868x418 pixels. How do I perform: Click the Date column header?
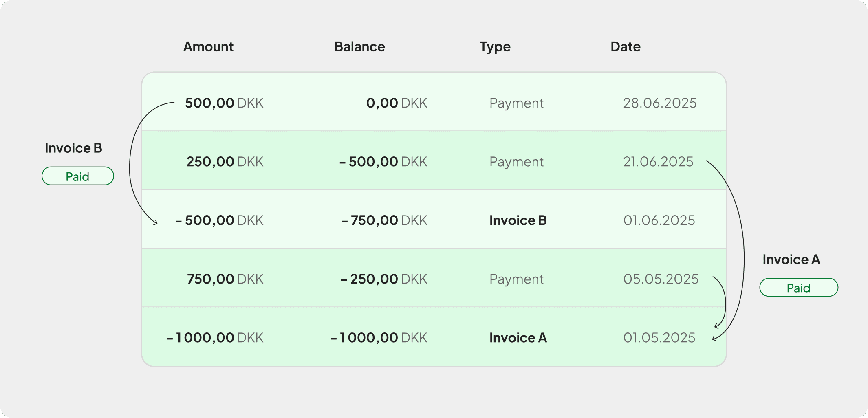point(625,47)
